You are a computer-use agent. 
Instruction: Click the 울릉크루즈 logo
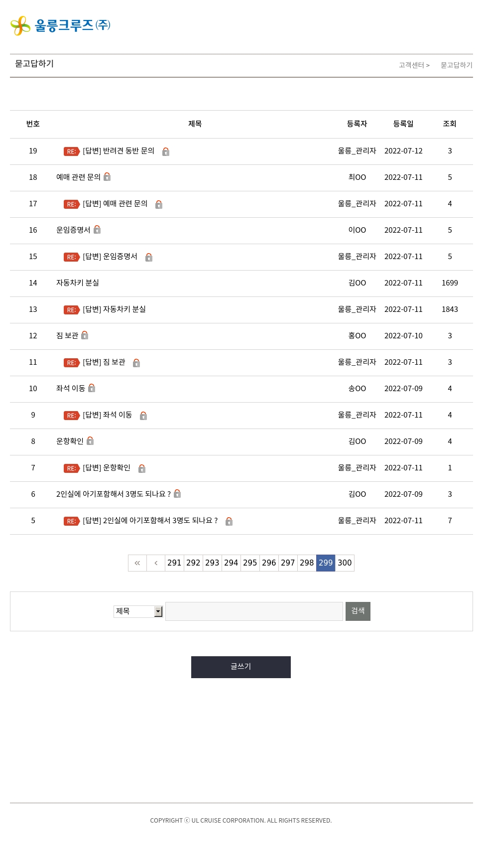click(60, 25)
